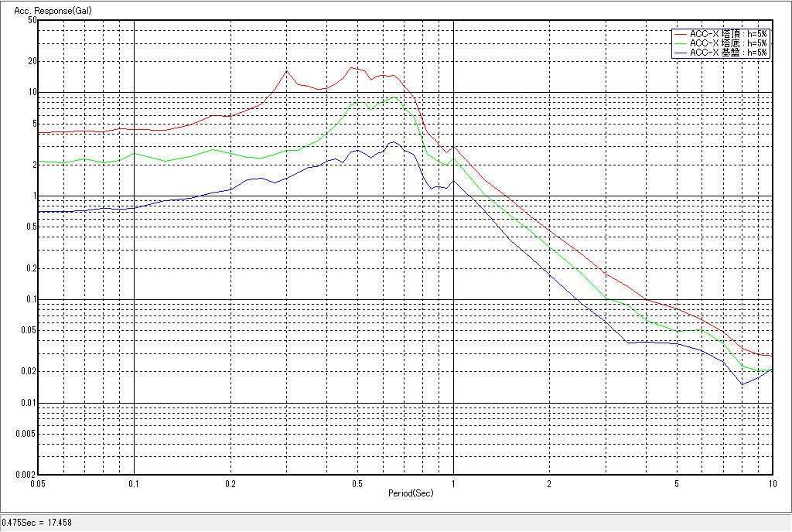
Task: Click the green curve's highest peak
Action: coord(394,97)
